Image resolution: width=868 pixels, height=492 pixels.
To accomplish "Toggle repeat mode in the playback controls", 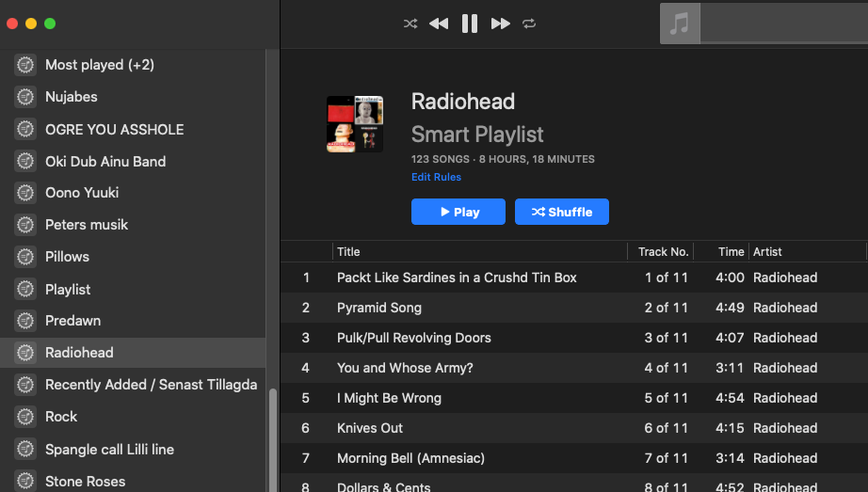I will pos(529,24).
